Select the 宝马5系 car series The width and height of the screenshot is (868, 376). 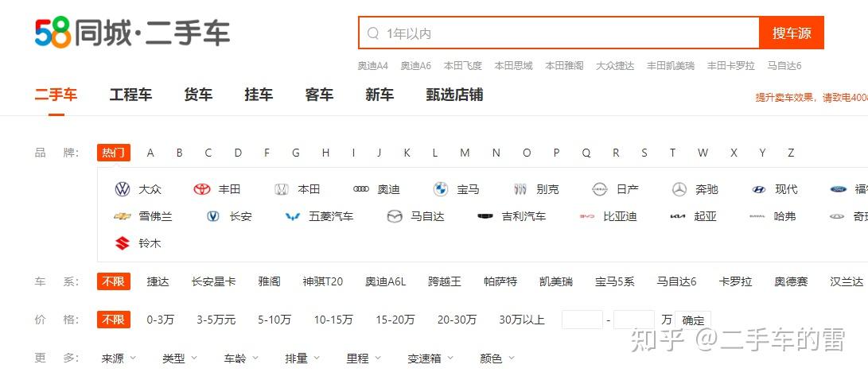[x=614, y=281]
